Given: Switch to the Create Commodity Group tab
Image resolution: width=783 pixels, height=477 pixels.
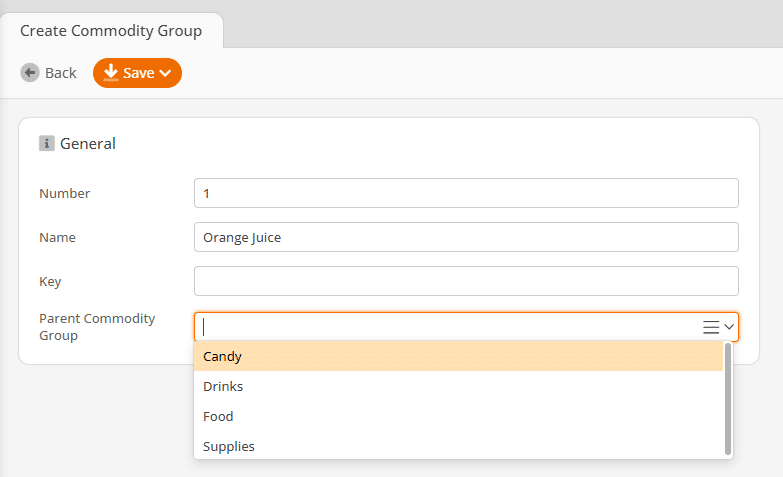Looking at the screenshot, I should tap(111, 30).
